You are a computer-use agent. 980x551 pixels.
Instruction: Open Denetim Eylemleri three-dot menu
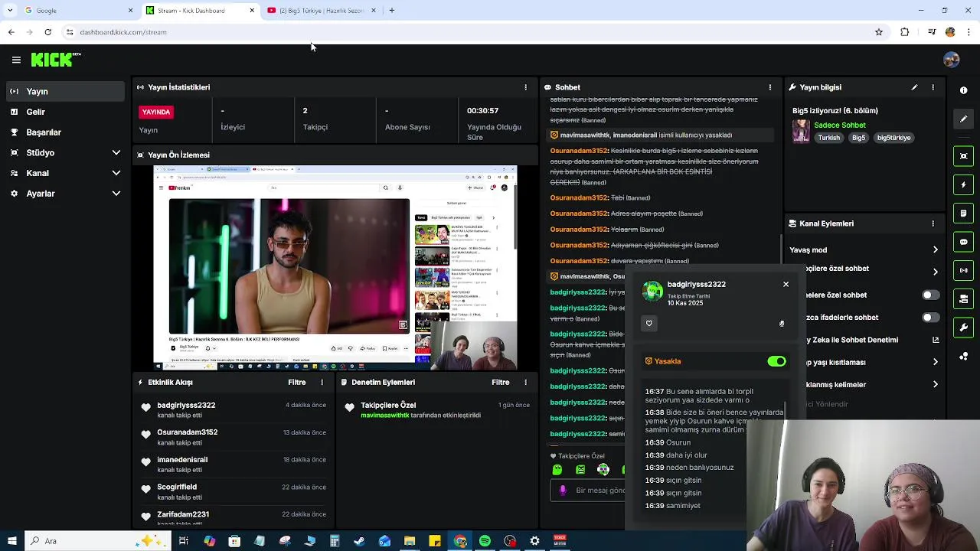[525, 382]
